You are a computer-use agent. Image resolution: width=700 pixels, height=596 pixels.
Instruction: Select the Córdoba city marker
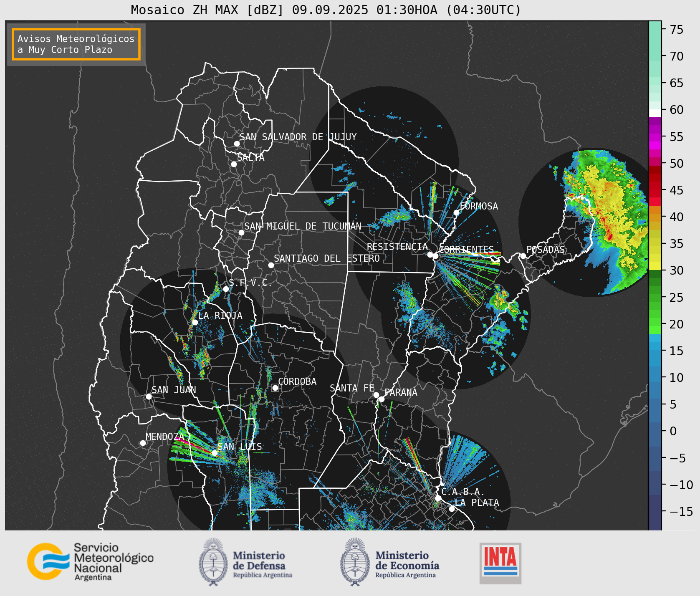(x=275, y=388)
